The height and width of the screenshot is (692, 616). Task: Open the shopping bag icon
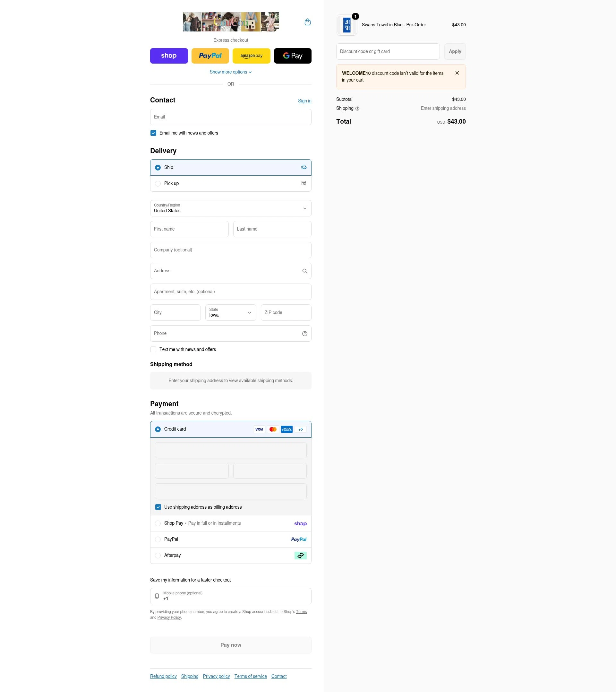(308, 22)
